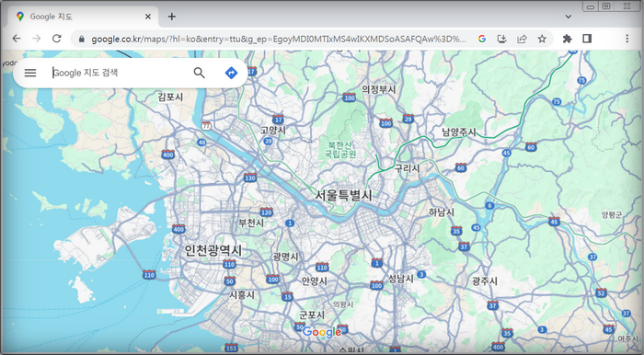Close the Google 지도 tab
Image resolution: width=644 pixels, height=355 pixels.
point(148,17)
